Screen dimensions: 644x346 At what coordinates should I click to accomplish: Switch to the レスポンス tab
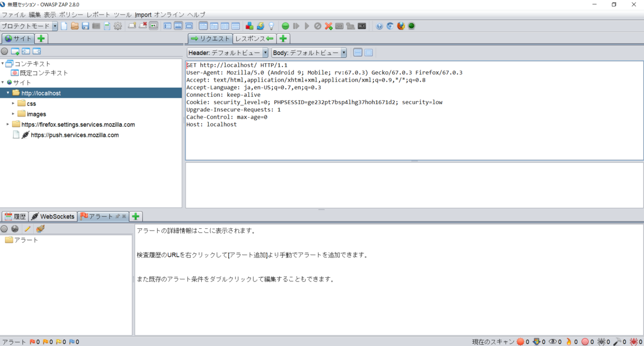(254, 38)
